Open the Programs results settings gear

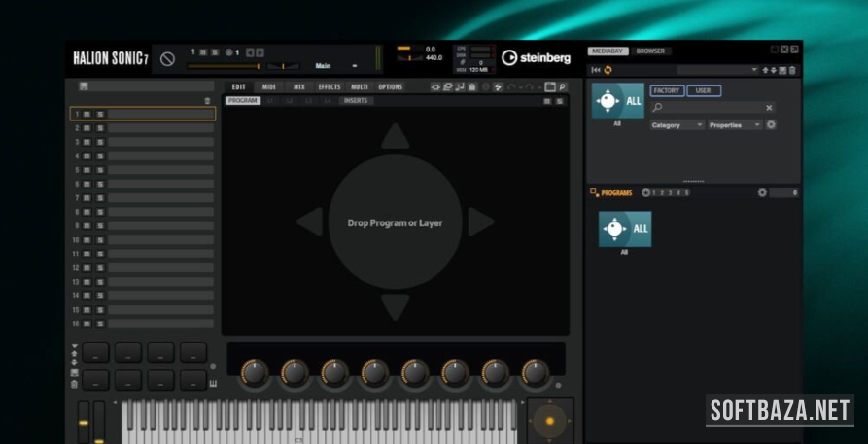coord(762,193)
